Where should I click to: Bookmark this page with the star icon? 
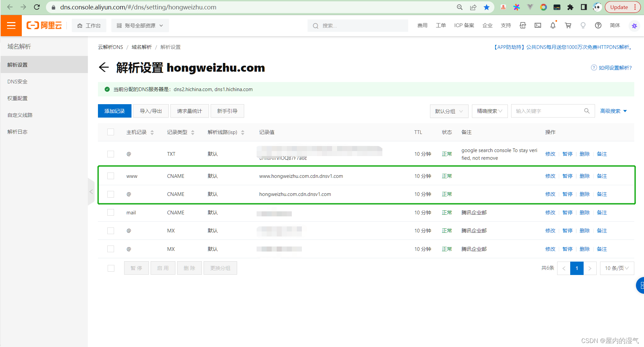pyautogui.click(x=486, y=7)
